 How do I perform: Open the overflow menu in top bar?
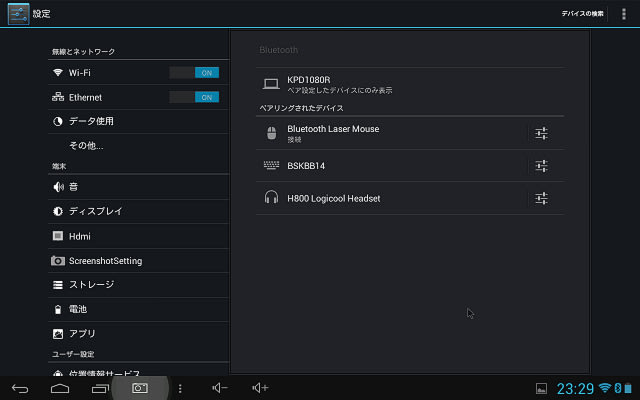pos(623,14)
